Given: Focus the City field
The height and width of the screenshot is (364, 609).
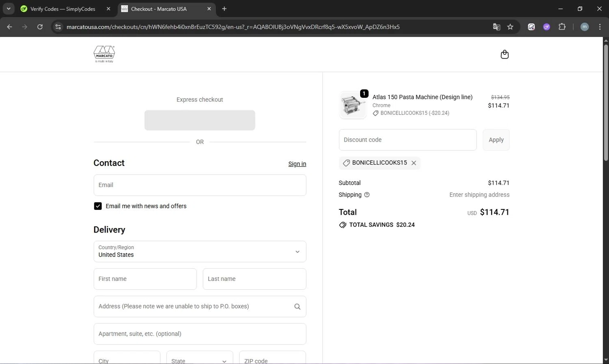Looking at the screenshot, I should click(127, 358).
